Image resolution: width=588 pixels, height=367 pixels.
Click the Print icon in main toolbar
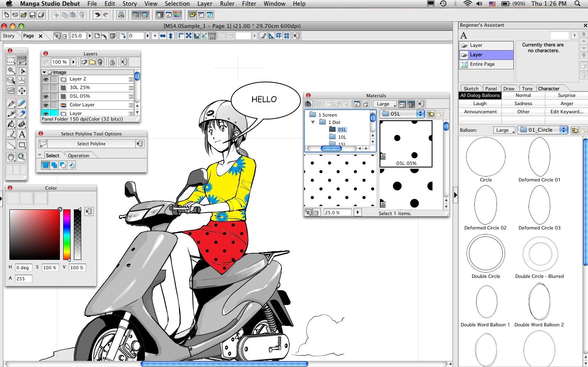pyautogui.click(x=121, y=15)
